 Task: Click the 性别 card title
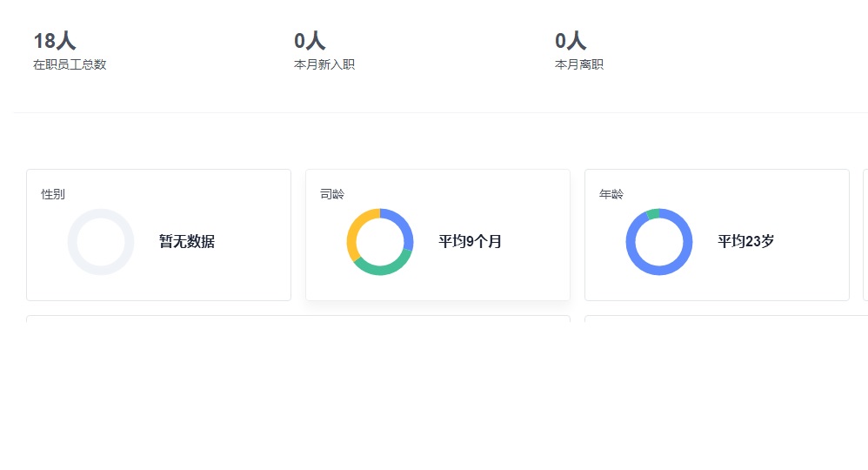click(53, 194)
